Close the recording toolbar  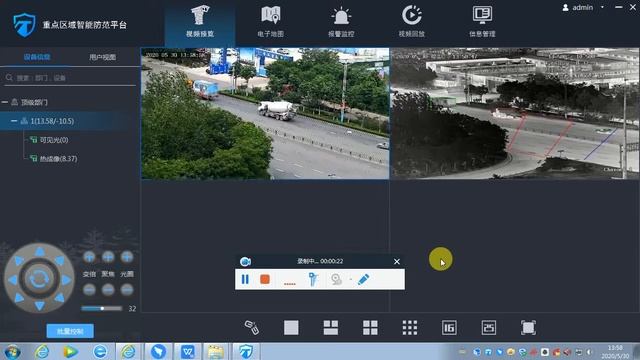(397, 262)
